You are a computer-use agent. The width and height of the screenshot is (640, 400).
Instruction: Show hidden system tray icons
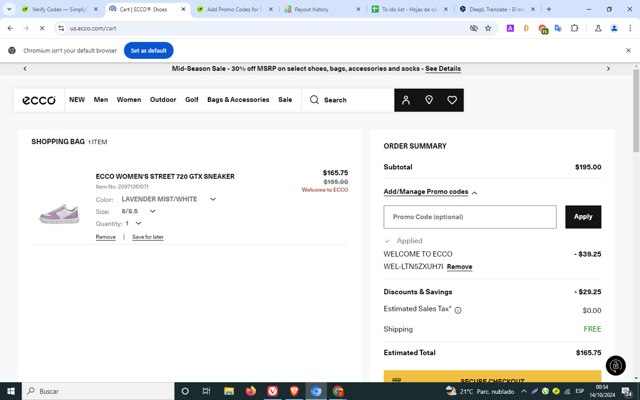pos(524,391)
